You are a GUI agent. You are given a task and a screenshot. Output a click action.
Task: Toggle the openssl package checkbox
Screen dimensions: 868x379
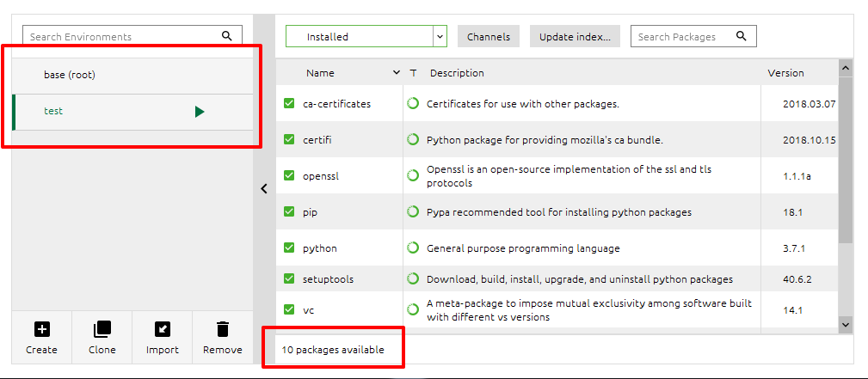pyautogui.click(x=289, y=175)
